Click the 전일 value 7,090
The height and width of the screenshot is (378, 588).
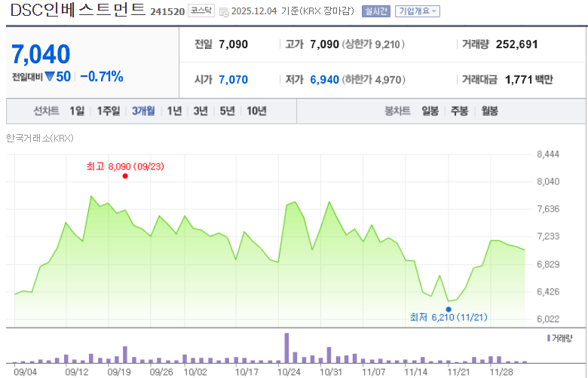[233, 44]
